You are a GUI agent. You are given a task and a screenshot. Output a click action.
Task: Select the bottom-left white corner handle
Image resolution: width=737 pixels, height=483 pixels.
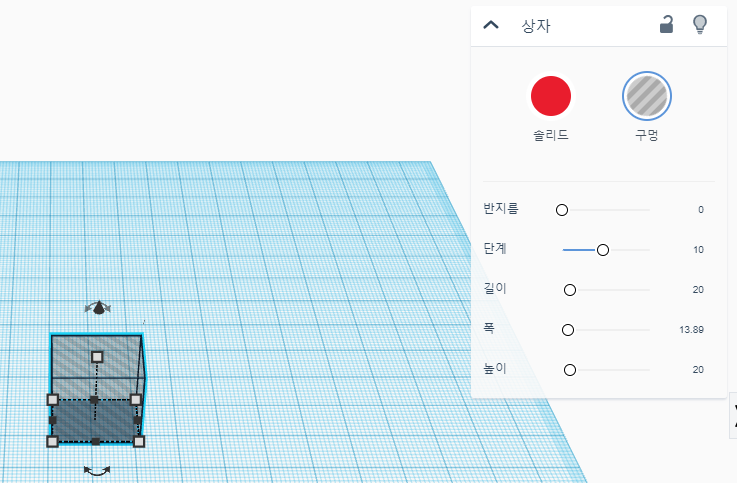pos(52,441)
